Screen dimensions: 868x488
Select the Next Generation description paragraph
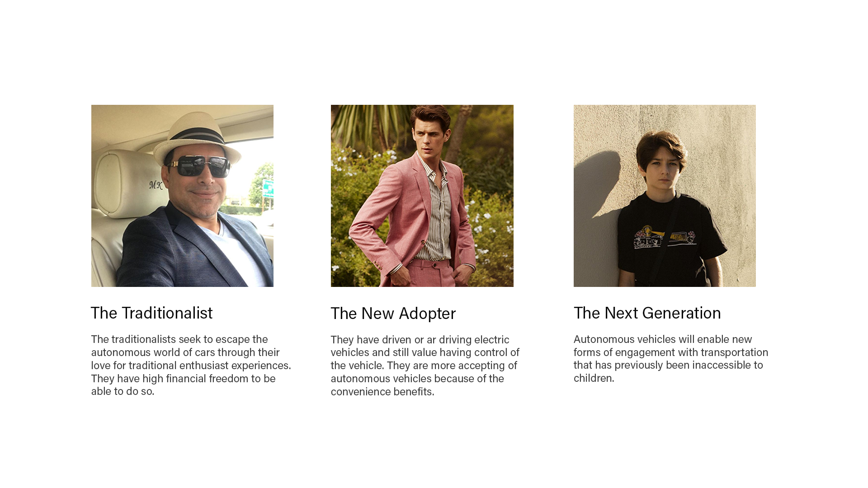pos(671,358)
